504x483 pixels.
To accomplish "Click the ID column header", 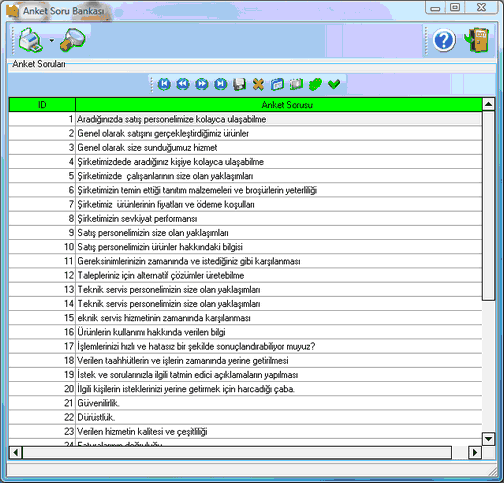I will click(x=42, y=105).
